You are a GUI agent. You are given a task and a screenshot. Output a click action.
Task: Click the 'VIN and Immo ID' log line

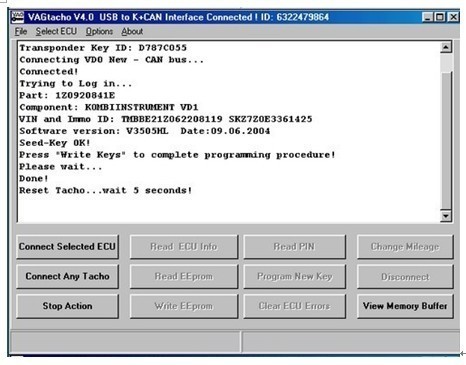(166, 119)
